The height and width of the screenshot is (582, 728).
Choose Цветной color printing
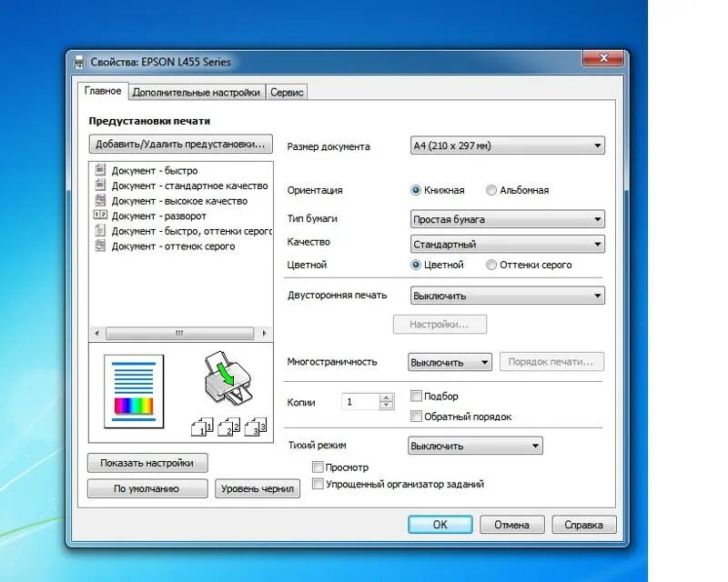[x=416, y=265]
